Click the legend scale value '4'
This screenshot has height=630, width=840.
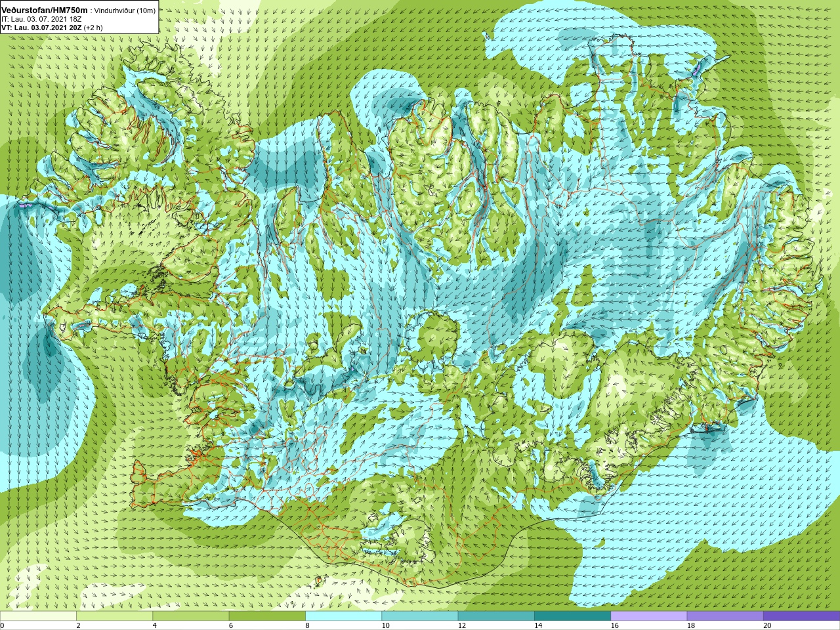pos(155,625)
